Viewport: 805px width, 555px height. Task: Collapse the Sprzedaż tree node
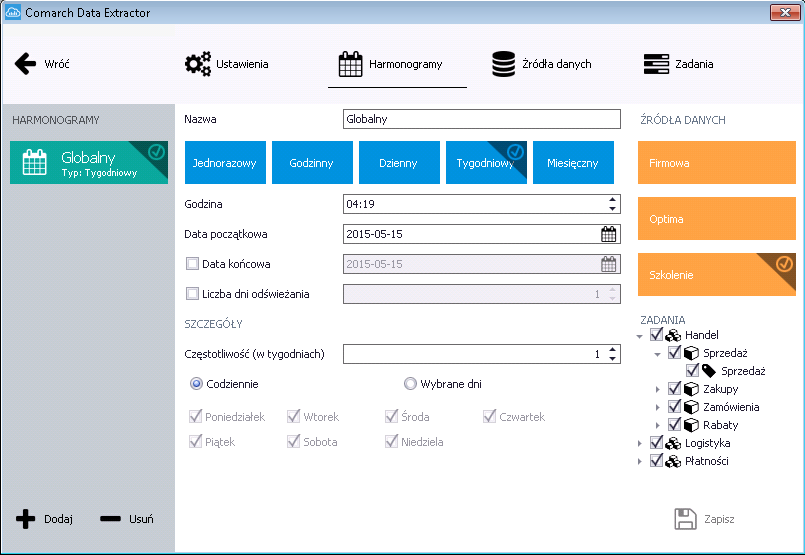(658, 354)
